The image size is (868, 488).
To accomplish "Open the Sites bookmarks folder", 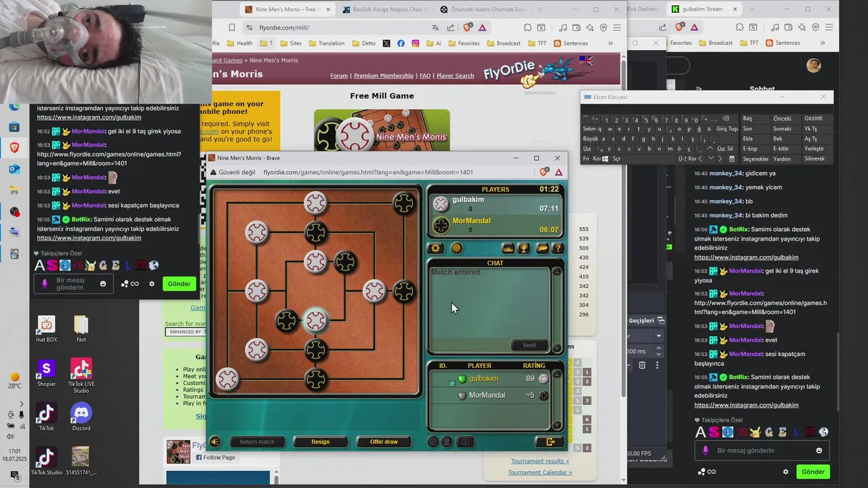I will [x=290, y=43].
